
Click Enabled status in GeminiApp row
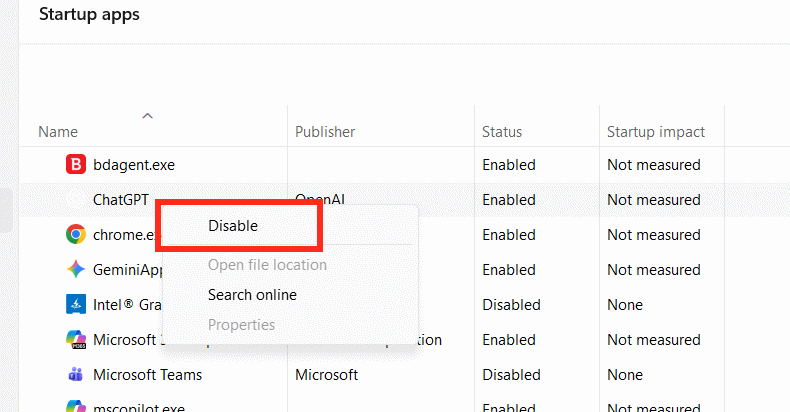click(509, 269)
